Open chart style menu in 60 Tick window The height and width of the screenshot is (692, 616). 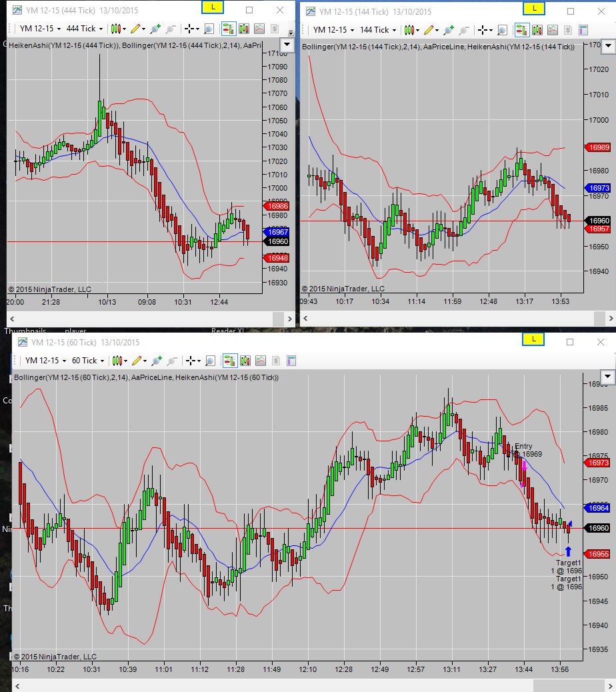pos(119,361)
